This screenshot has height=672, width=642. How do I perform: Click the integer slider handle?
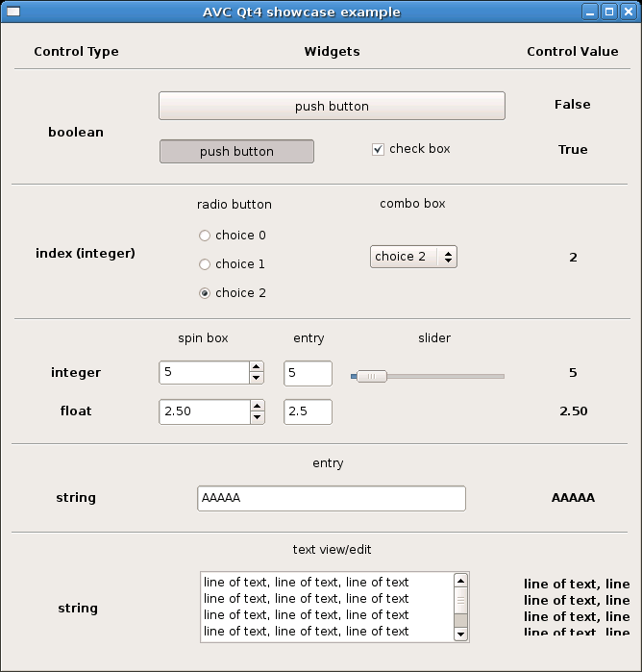coord(372,376)
